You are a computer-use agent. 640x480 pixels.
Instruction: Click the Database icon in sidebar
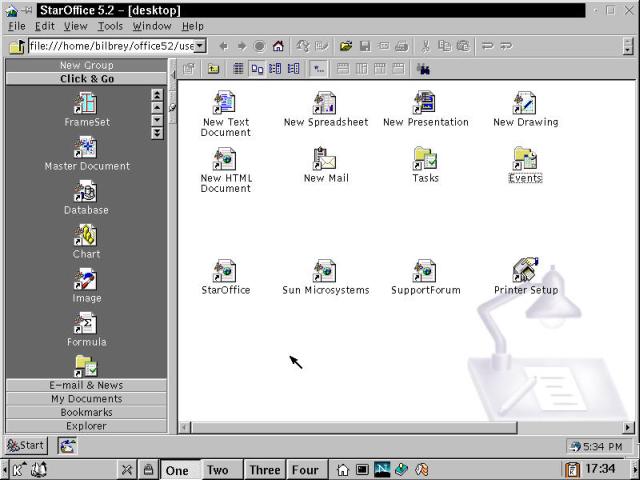click(86, 192)
